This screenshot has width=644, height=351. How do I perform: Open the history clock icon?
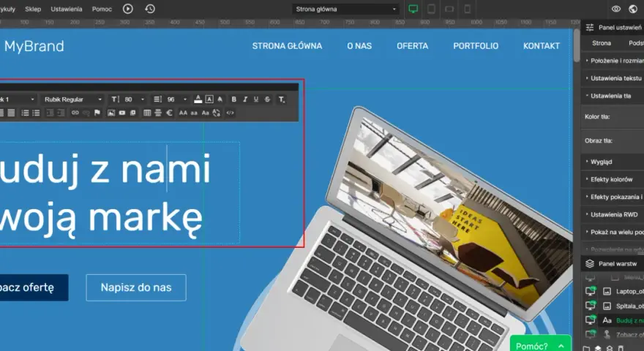coord(150,9)
